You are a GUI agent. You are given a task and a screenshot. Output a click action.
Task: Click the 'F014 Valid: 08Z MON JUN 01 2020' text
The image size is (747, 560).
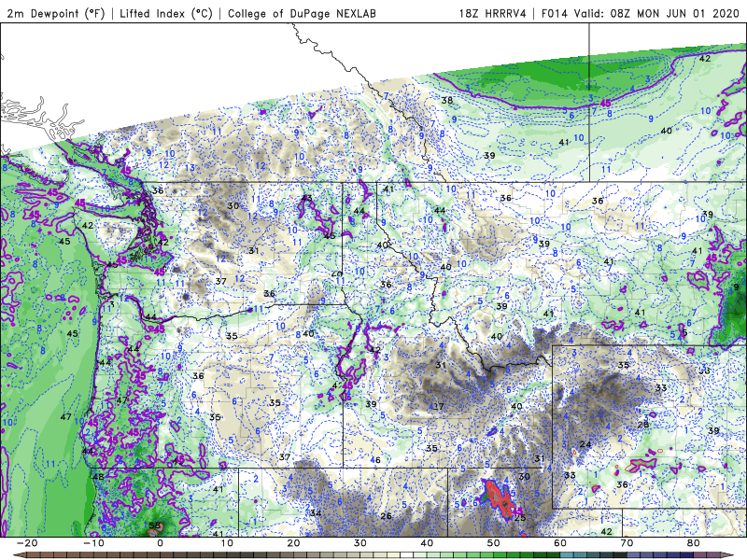641,13
